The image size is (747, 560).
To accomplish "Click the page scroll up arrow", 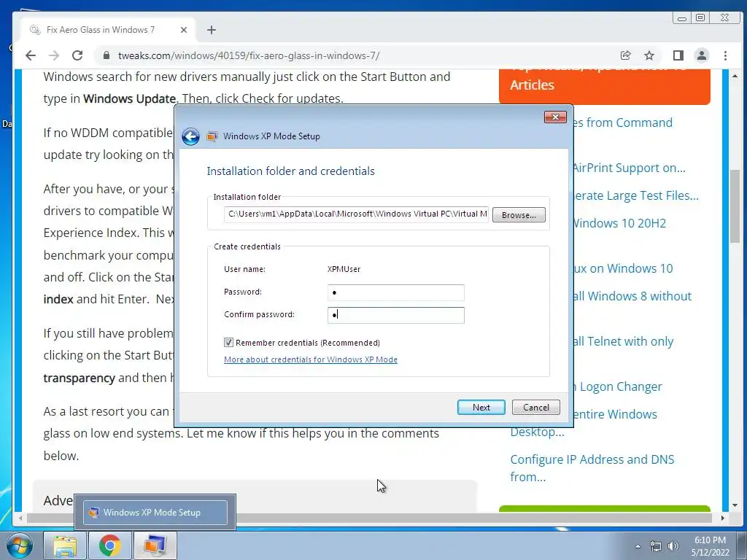I will click(x=735, y=76).
